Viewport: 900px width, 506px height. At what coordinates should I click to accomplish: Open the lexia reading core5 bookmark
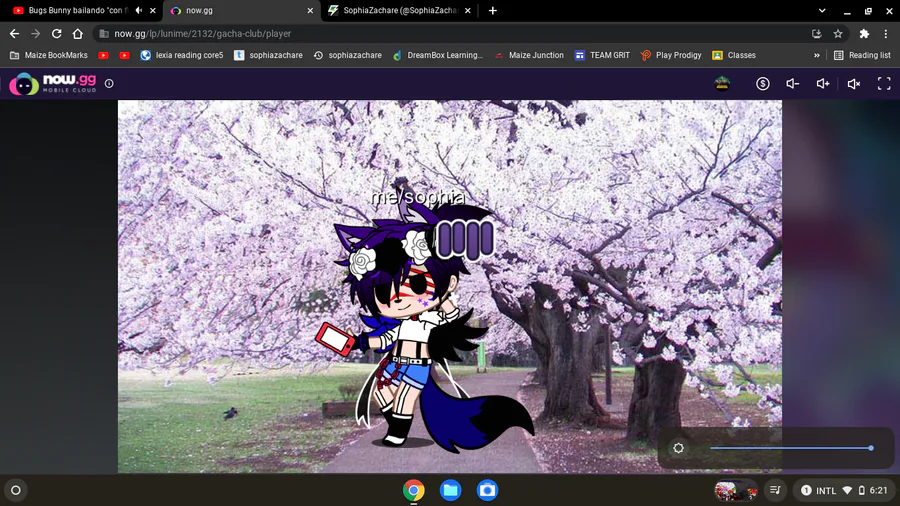point(182,55)
